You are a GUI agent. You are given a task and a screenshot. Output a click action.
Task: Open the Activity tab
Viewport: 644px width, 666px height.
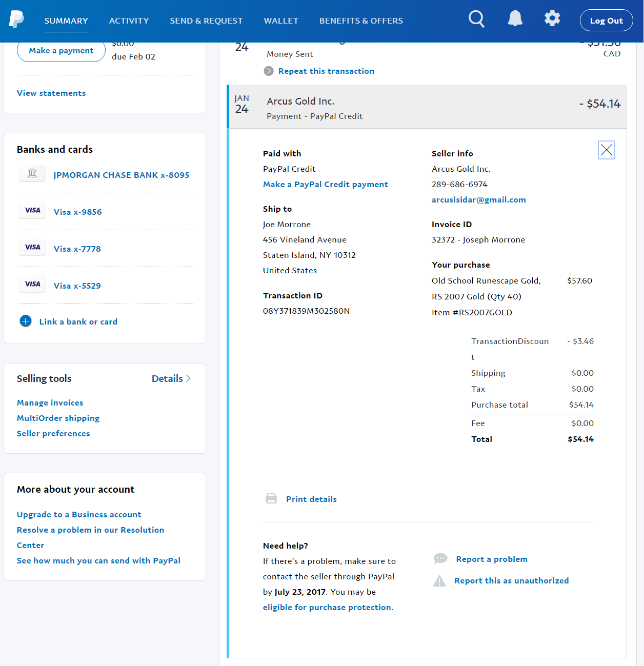(129, 21)
